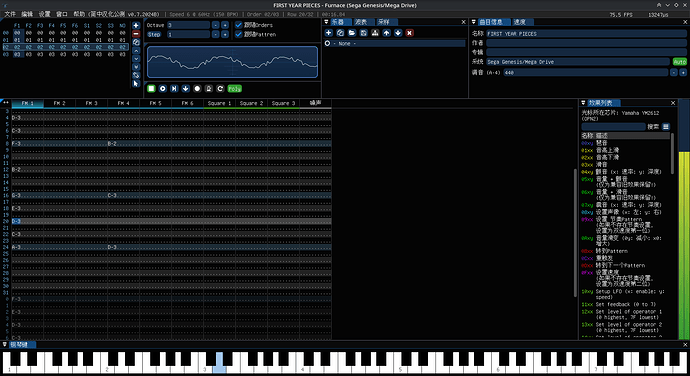Open an instrument file with folder icon
This screenshot has width=690, height=376.
352,33
